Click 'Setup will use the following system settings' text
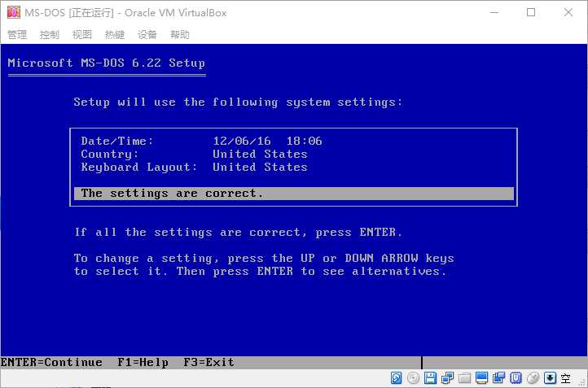Viewport: 588px width, 388px height. click(238, 102)
